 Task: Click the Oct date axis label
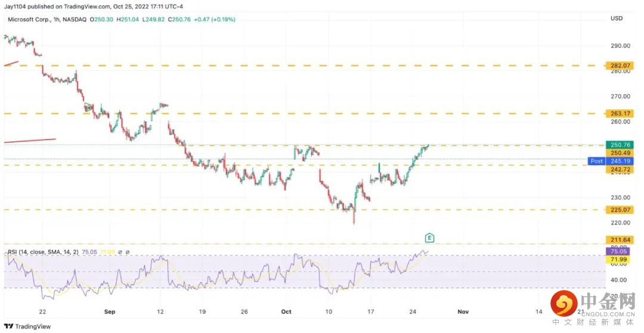click(x=286, y=312)
